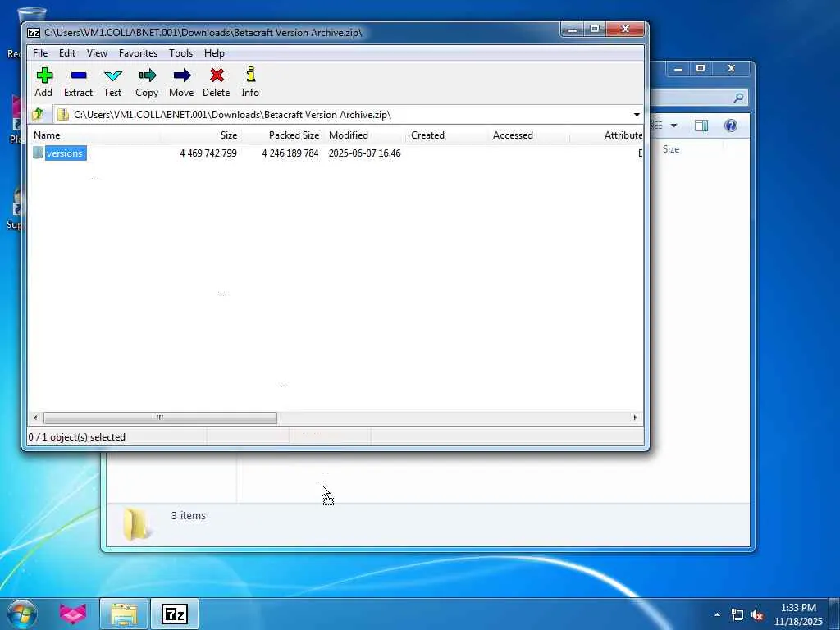Run the Test archive tool
The width and height of the screenshot is (840, 630).
coord(112,83)
